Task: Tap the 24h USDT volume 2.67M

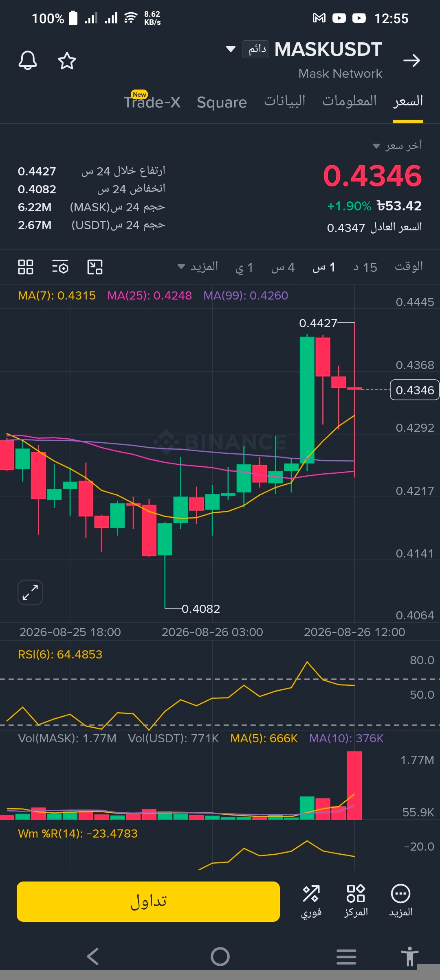Action: pyautogui.click(x=35, y=225)
